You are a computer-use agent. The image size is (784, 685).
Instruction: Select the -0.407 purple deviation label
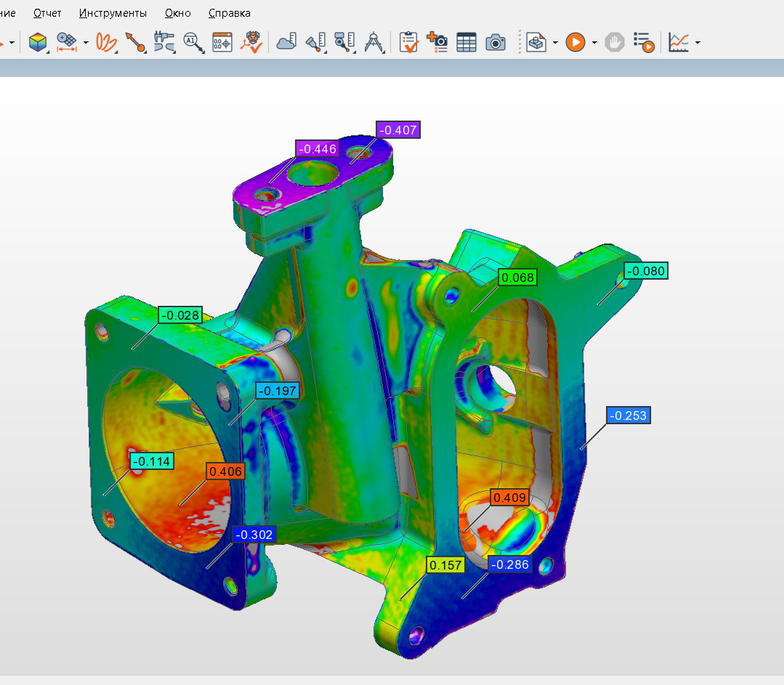pyautogui.click(x=398, y=130)
